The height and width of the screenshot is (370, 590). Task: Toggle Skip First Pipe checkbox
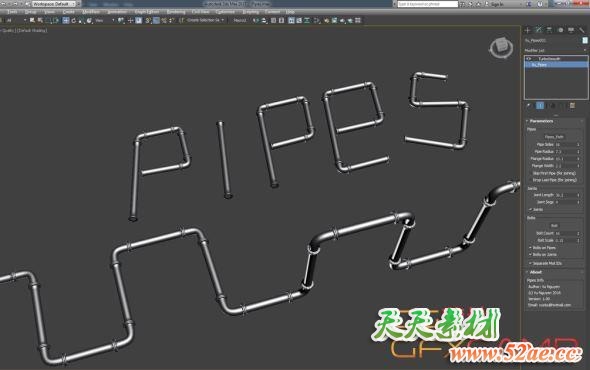(x=531, y=173)
